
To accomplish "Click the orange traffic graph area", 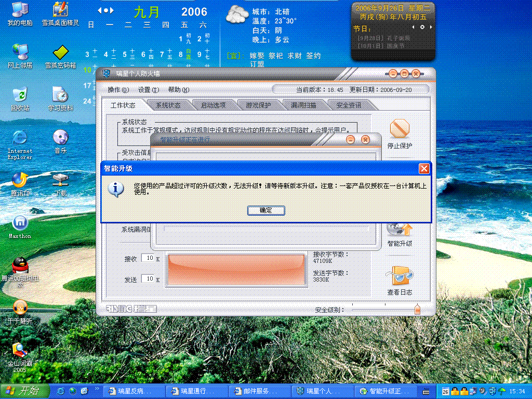I will coord(236,270).
